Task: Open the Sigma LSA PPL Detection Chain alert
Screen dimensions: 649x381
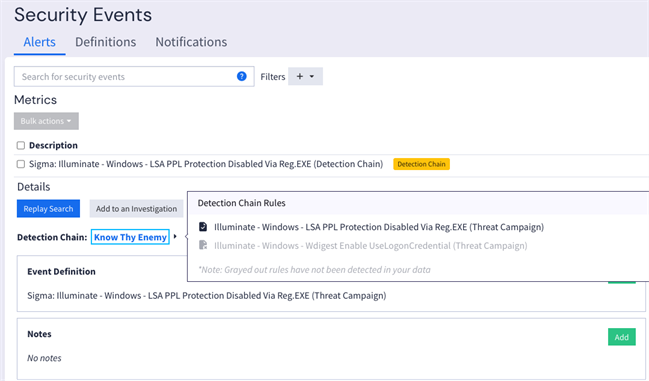Action: click(206, 164)
